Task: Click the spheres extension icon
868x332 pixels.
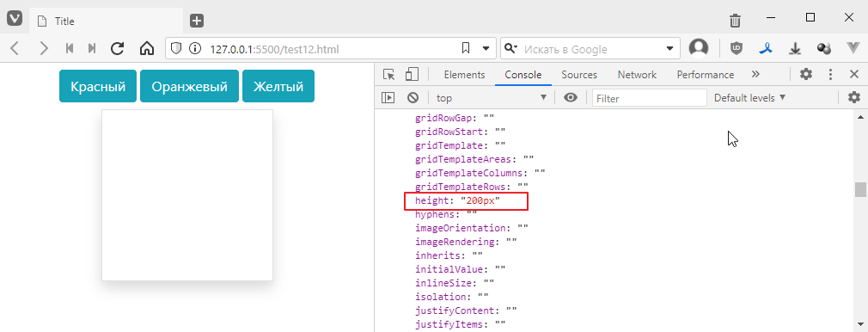Action: click(823, 49)
